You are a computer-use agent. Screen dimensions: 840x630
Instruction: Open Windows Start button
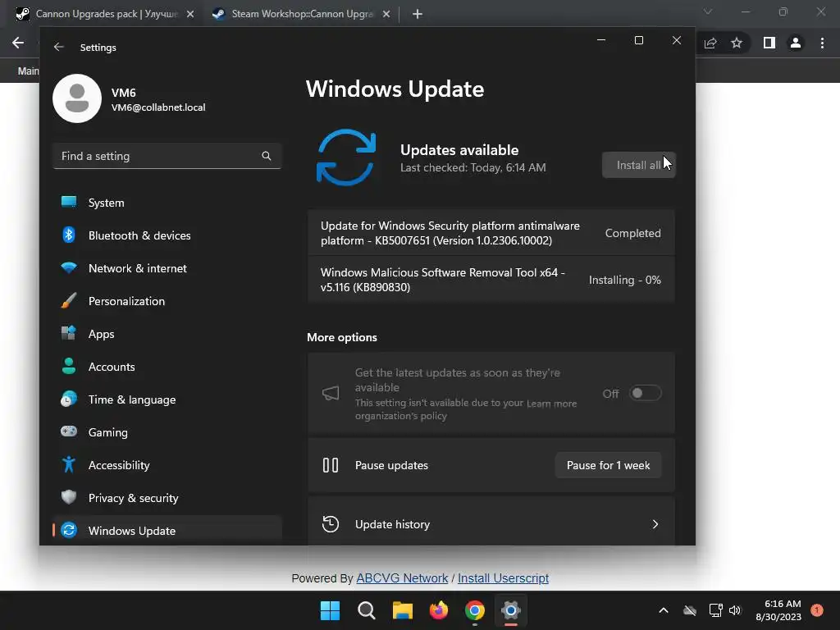click(x=330, y=610)
